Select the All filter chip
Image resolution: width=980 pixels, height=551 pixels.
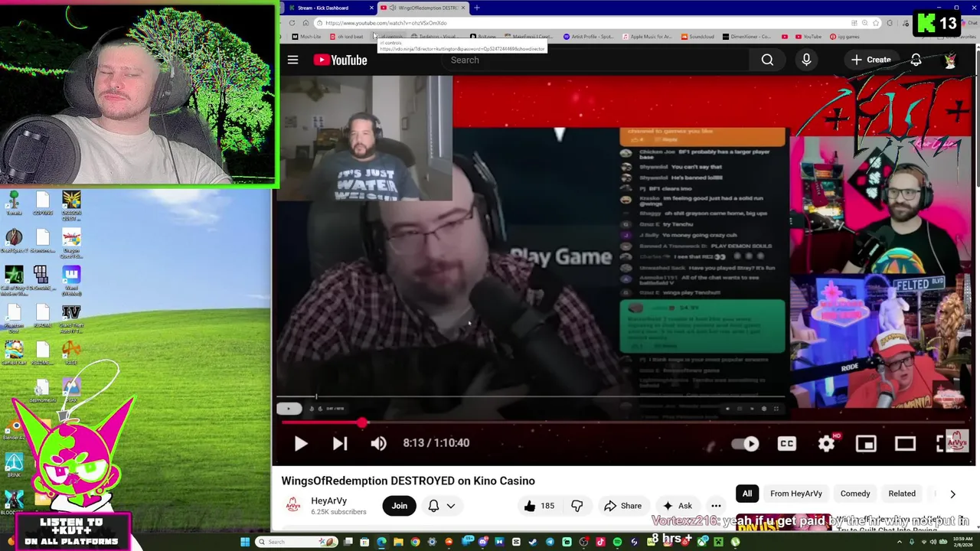(x=747, y=494)
